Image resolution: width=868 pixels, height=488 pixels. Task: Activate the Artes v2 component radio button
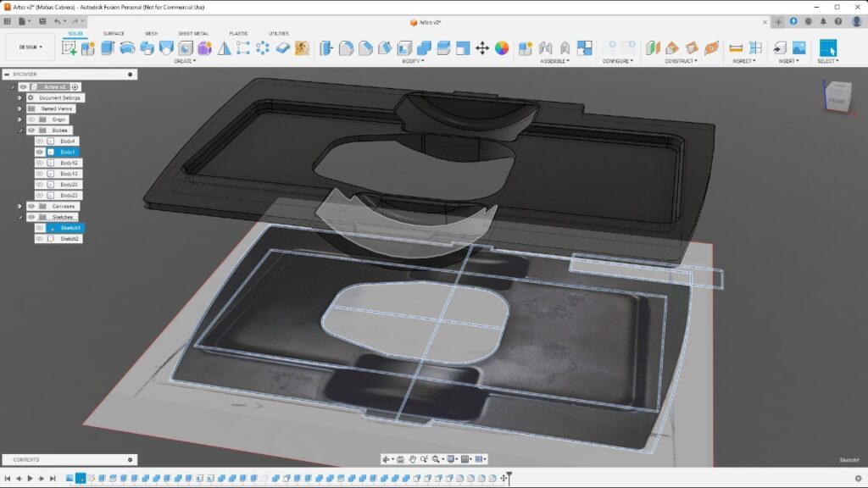click(x=75, y=87)
